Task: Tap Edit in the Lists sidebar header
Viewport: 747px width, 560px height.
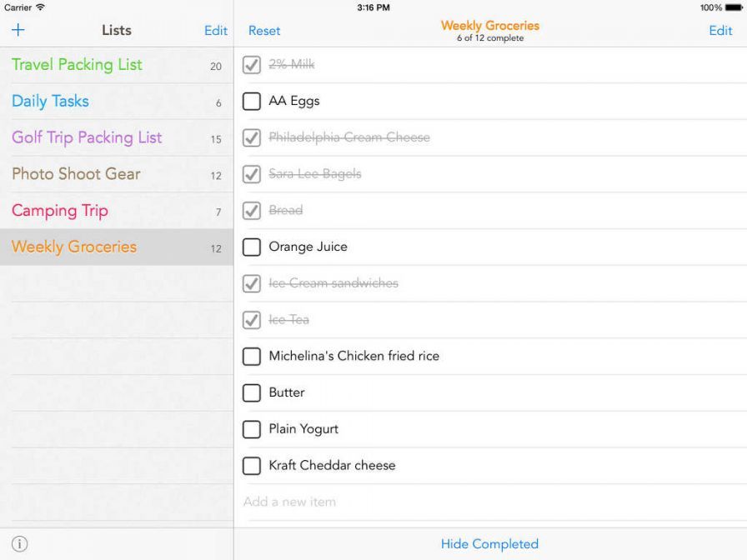Action: click(x=216, y=31)
